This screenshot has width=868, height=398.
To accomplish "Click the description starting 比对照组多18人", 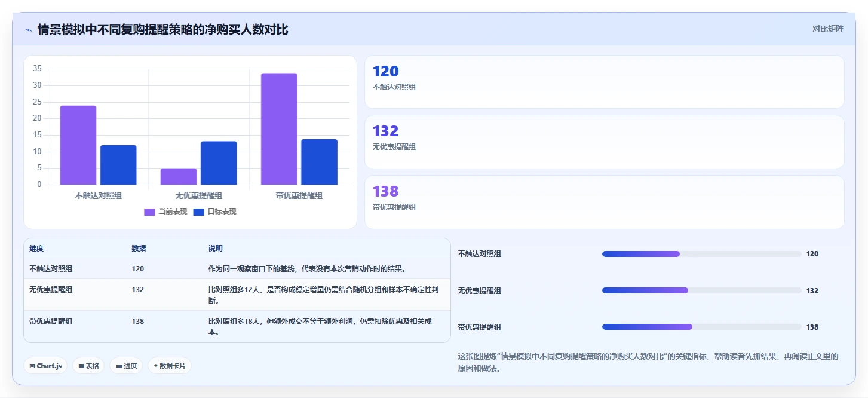I will (320, 326).
